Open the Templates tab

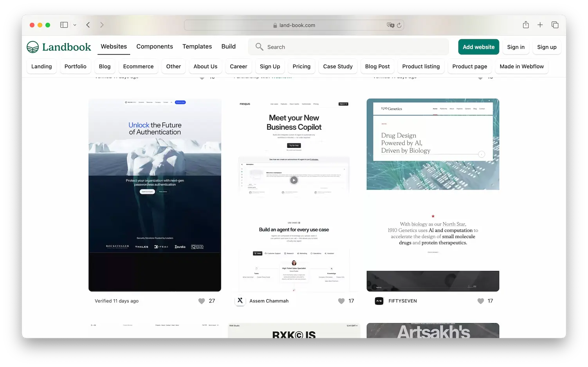[197, 47]
